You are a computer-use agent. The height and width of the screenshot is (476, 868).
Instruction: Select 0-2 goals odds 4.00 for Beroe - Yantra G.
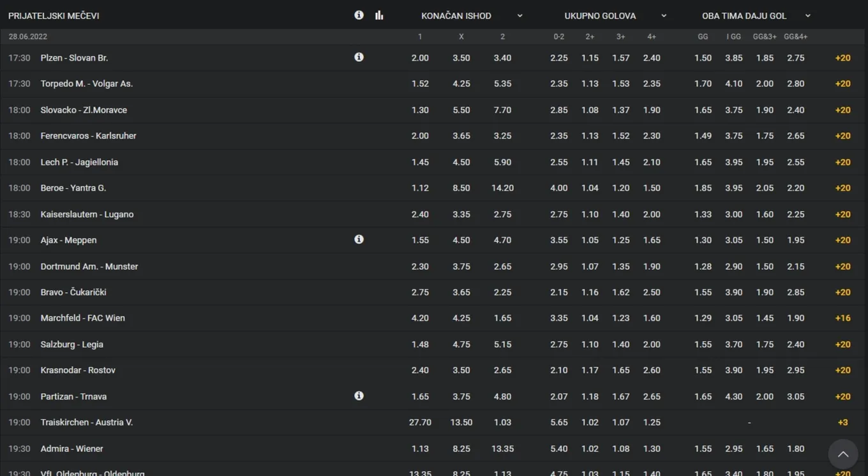coord(559,188)
